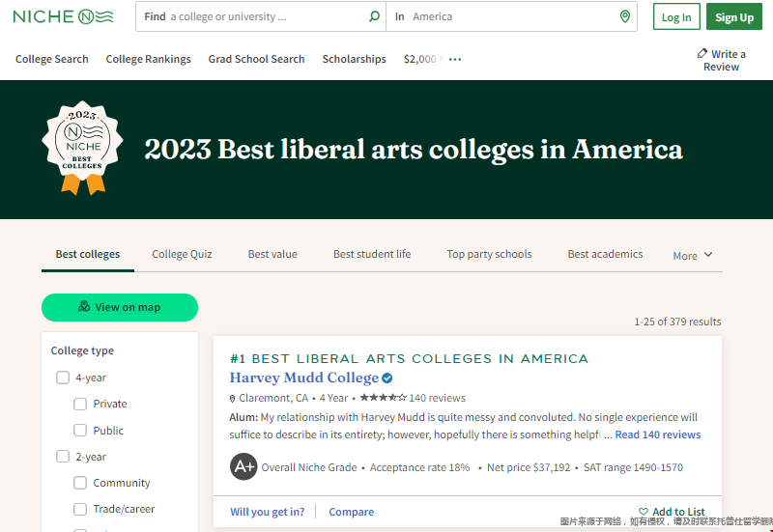Toggle the Trade/career checkbox
The image size is (773, 532).
coord(81,509)
